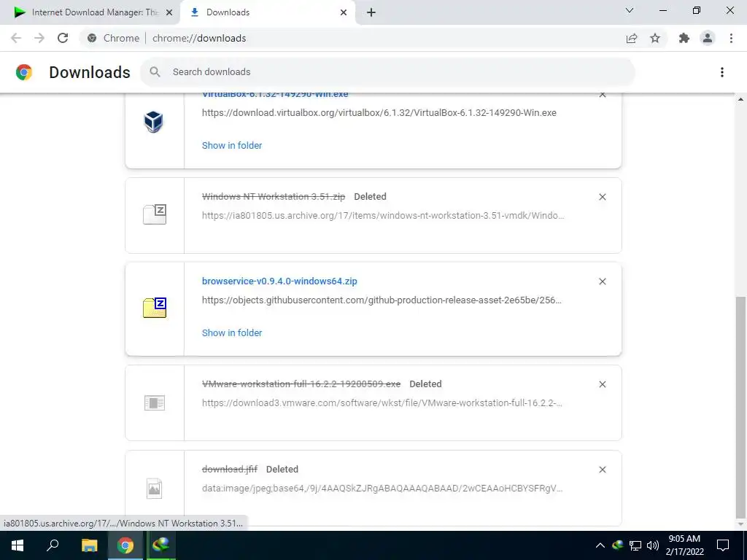Click the vertical scrollbar thumb

(x=740, y=407)
